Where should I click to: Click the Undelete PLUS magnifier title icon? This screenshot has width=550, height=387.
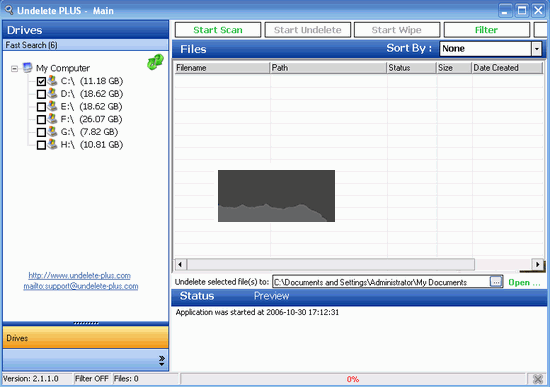(x=9, y=9)
